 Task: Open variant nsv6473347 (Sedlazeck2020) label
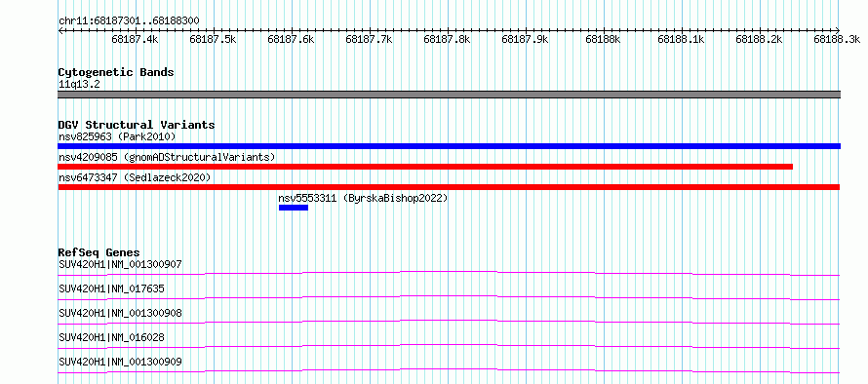tap(135, 177)
